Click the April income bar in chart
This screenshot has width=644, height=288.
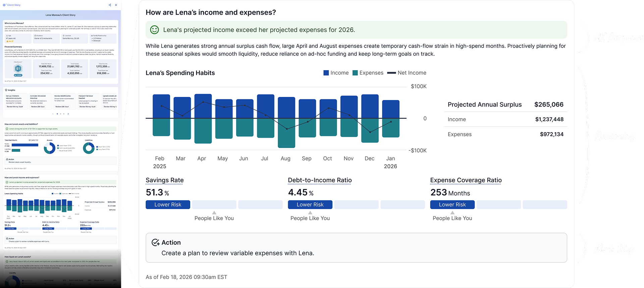point(203,106)
